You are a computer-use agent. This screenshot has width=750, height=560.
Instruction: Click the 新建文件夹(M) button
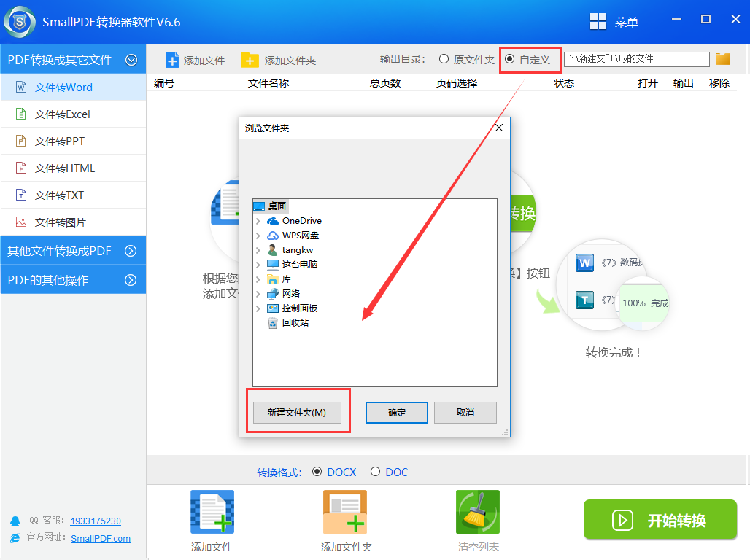pos(297,412)
